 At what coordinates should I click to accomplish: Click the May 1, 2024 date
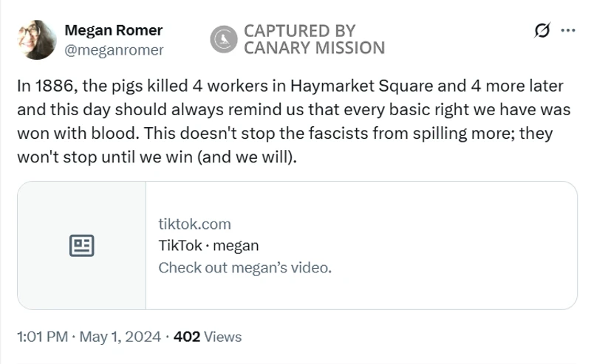coord(120,337)
